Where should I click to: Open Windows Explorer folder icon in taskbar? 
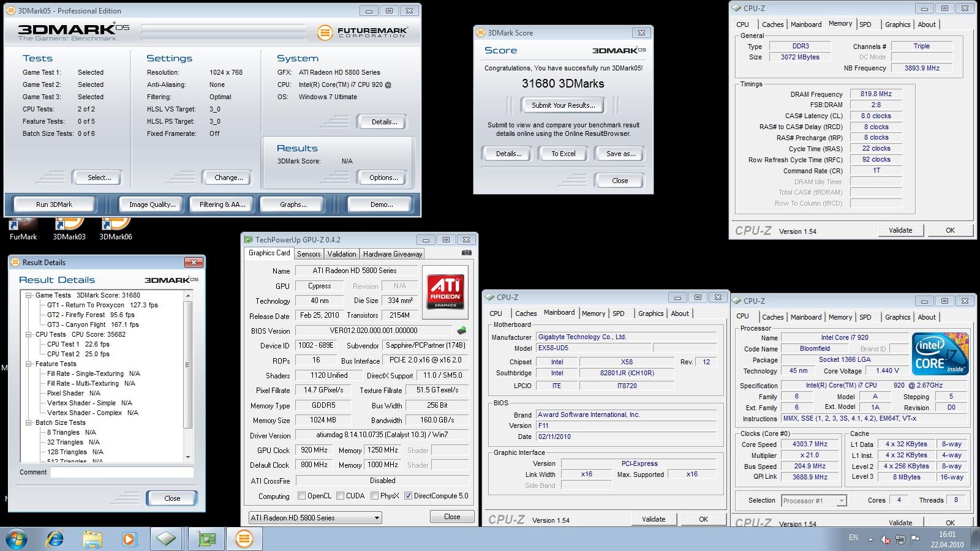(x=92, y=539)
